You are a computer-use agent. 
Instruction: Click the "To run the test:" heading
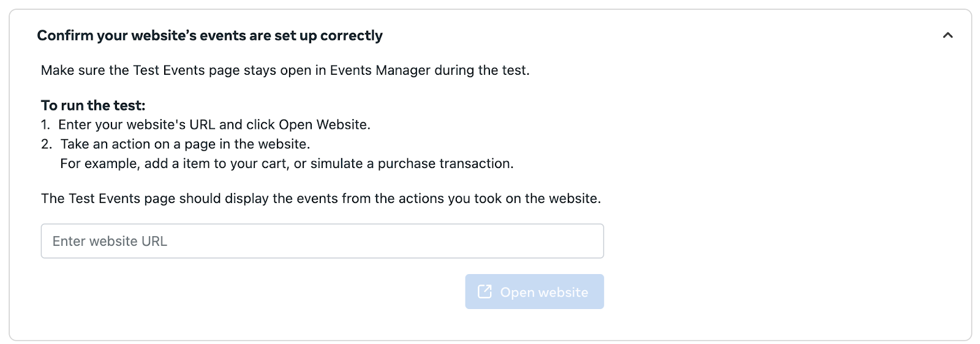click(93, 105)
